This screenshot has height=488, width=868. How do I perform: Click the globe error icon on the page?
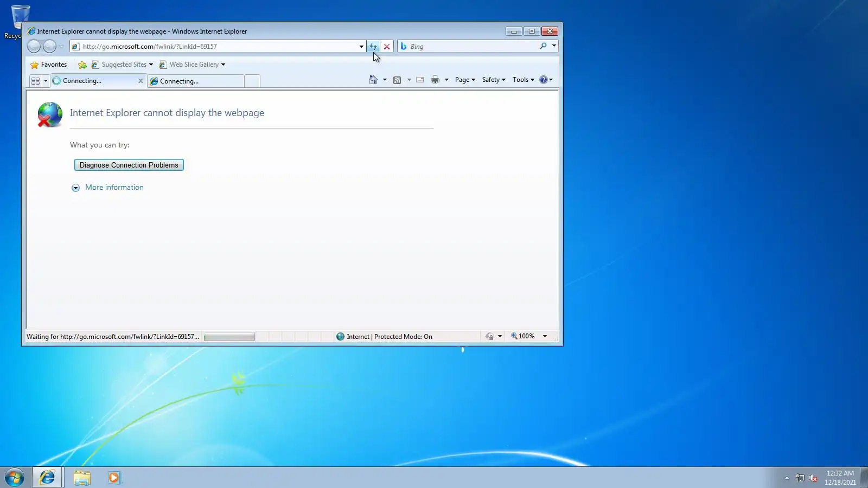[50, 114]
